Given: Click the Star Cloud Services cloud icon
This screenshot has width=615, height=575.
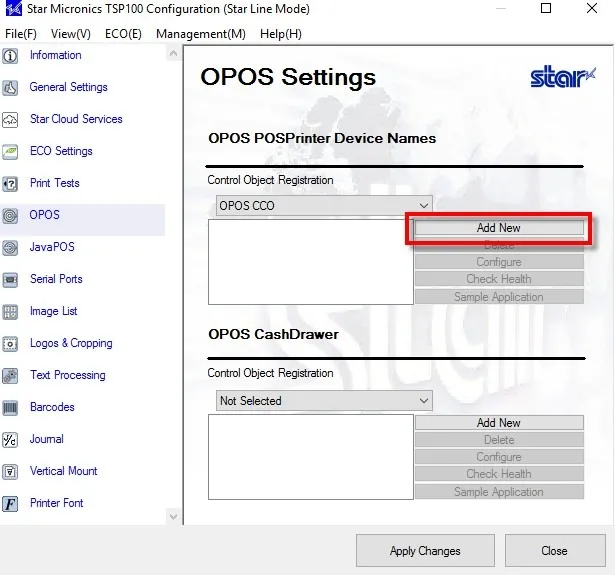Looking at the screenshot, I should 10,120.
